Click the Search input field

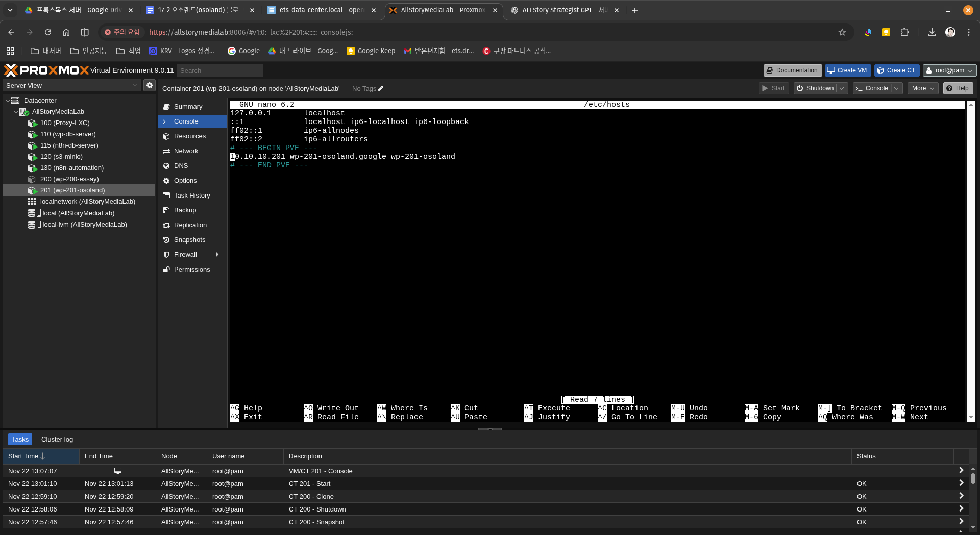coord(220,70)
